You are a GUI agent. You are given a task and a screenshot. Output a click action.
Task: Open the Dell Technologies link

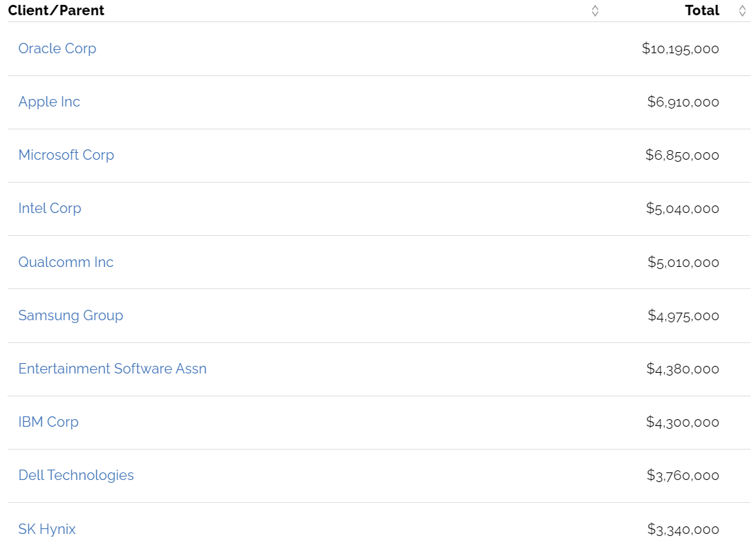click(76, 475)
